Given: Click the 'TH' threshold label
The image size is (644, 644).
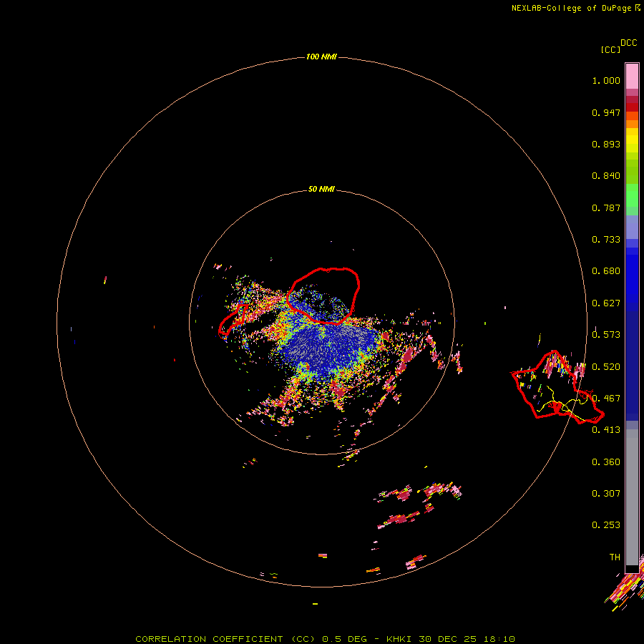Looking at the screenshot, I should [x=615, y=557].
